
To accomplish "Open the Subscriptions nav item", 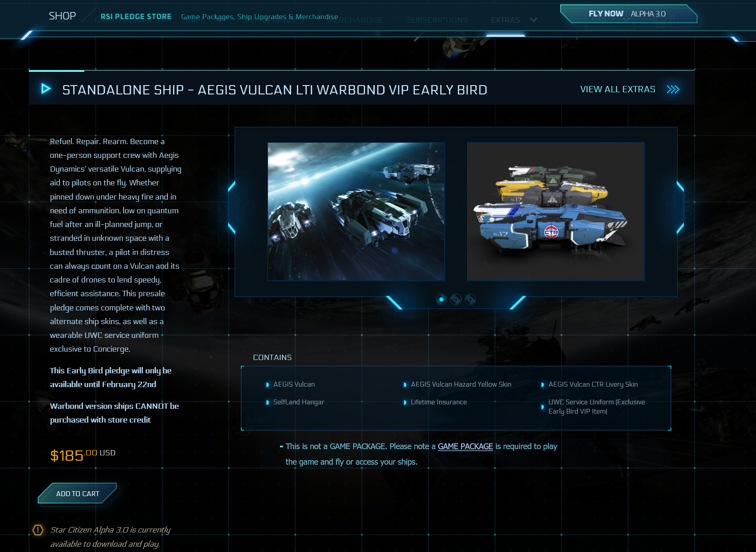I will tap(437, 20).
